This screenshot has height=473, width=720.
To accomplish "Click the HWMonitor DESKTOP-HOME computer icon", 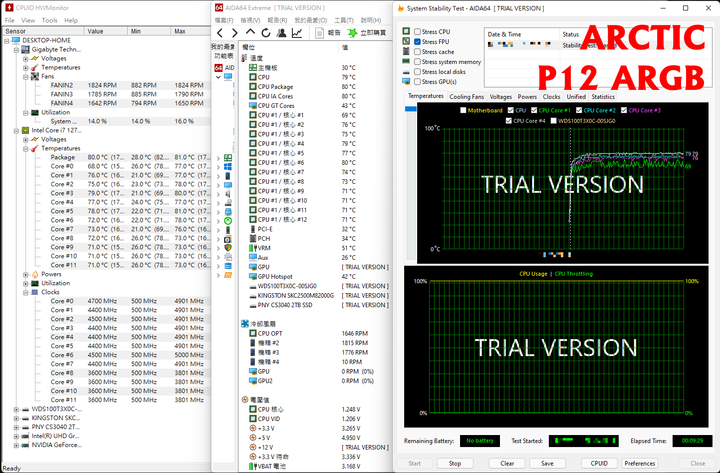I will 16,40.
